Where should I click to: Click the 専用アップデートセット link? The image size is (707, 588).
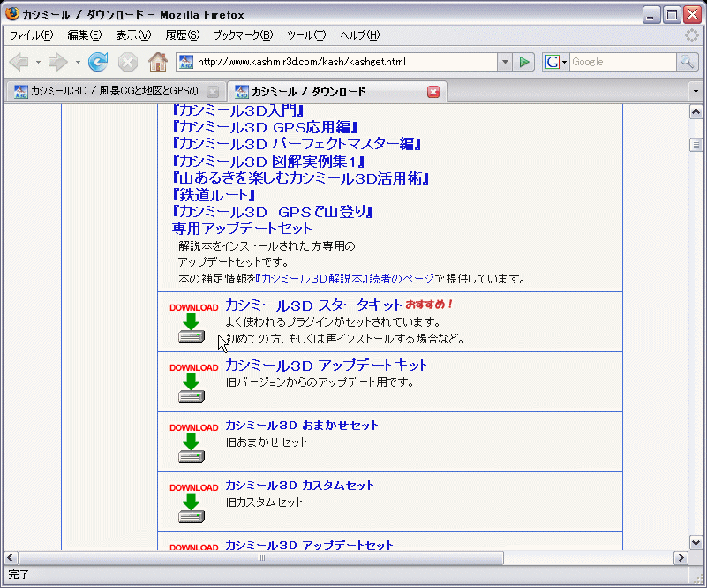point(242,228)
